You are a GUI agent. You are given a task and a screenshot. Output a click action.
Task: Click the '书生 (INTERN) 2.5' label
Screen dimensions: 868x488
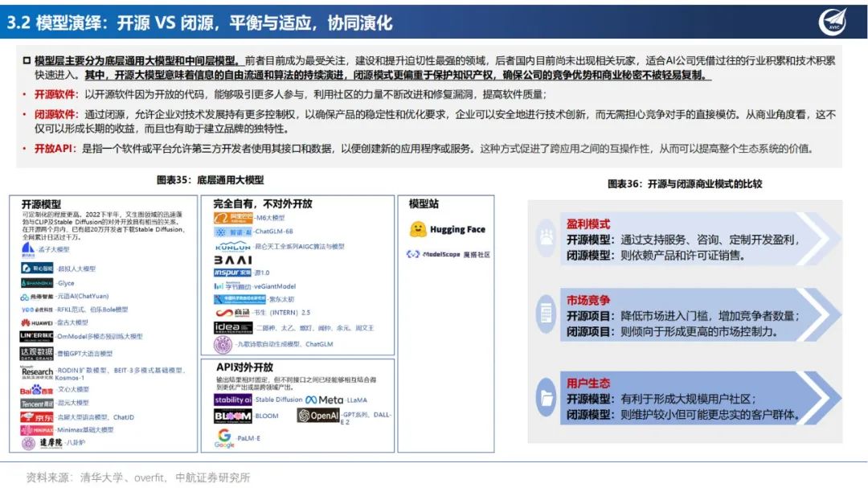[282, 313]
